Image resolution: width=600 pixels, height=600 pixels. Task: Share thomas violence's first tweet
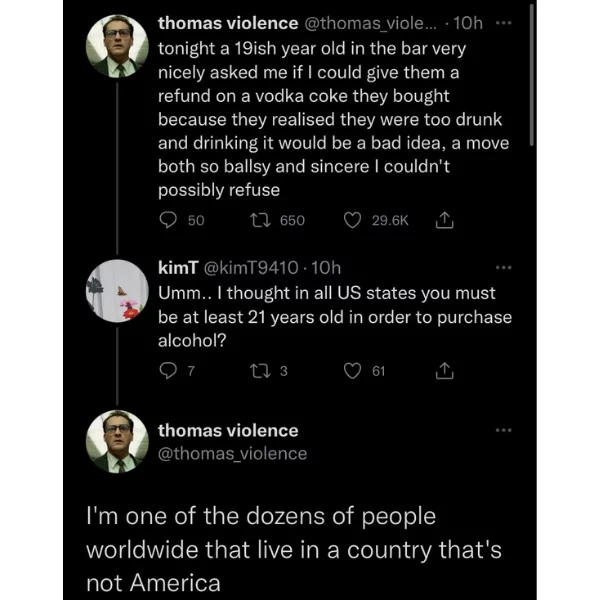444,220
